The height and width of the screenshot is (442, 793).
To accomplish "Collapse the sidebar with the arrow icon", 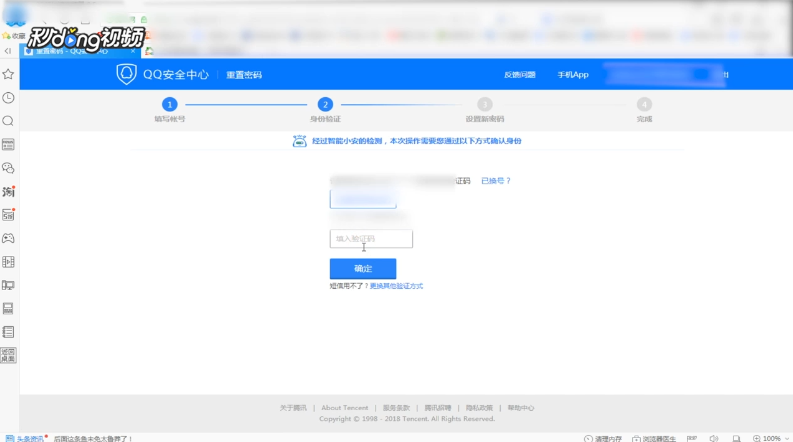I will tap(8, 51).
